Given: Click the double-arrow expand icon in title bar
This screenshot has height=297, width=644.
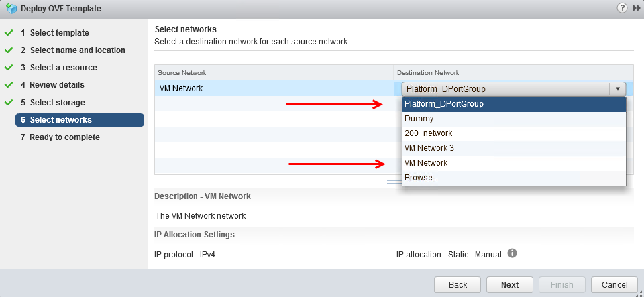Looking at the screenshot, I should (x=635, y=8).
